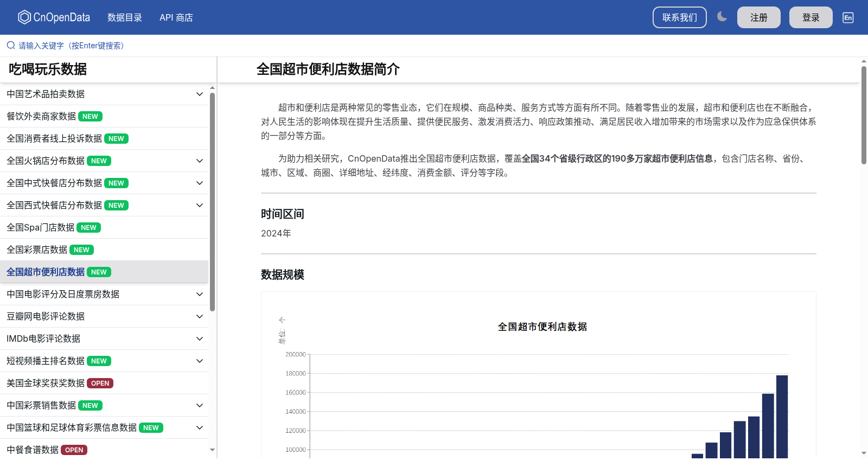Click the 豆瓣网电影评论数据 label
The image size is (868, 467).
pyautogui.click(x=46, y=316)
